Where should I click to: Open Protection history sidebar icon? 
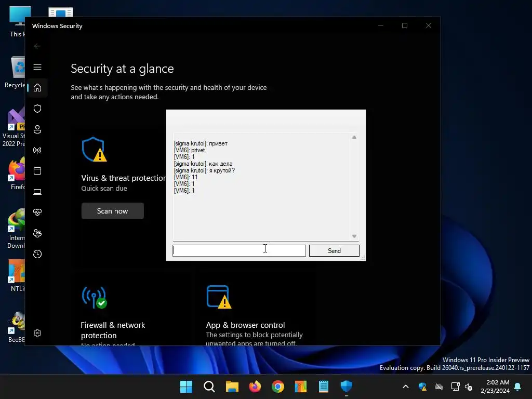pos(37,254)
